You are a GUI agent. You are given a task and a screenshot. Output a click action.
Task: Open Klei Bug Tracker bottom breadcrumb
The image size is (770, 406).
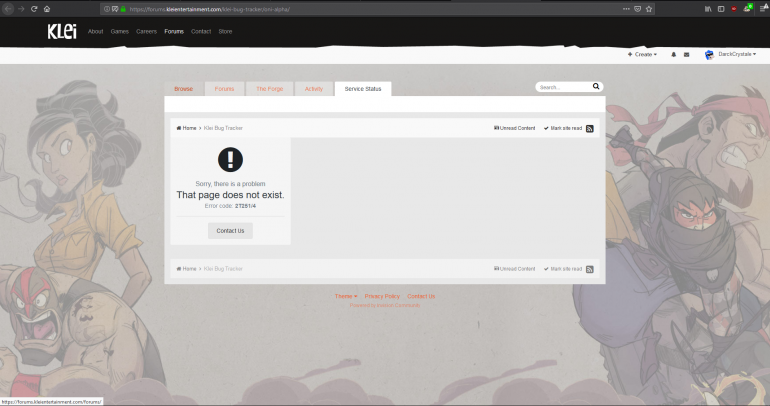pyautogui.click(x=223, y=269)
